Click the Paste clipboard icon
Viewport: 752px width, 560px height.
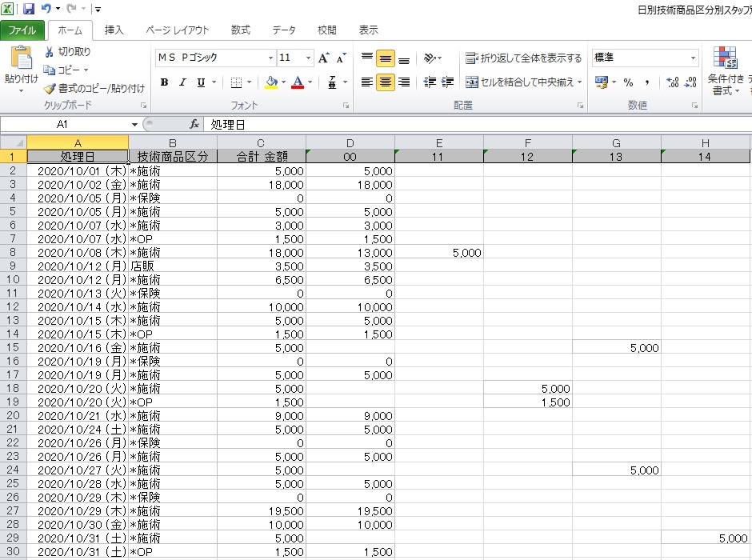(x=21, y=58)
